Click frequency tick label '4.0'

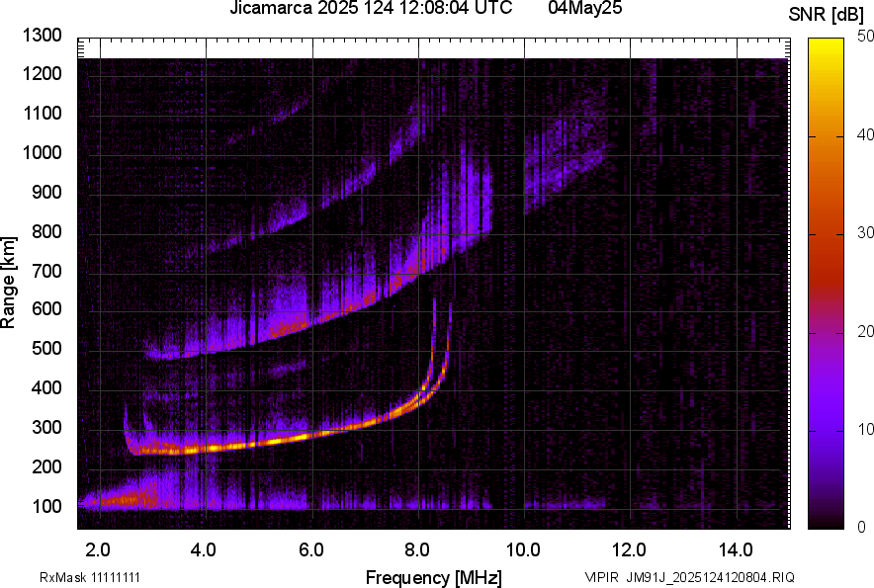point(204,550)
